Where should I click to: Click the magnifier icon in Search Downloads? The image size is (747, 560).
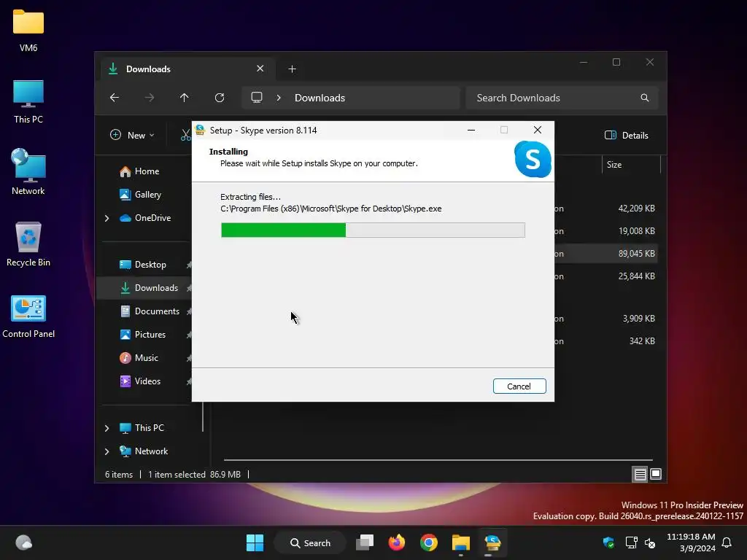pos(645,98)
